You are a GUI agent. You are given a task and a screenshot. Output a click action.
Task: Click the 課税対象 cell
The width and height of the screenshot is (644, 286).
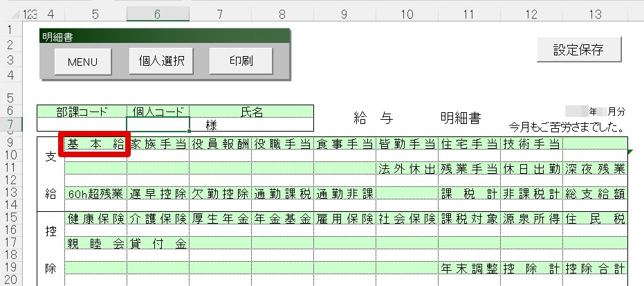pyautogui.click(x=469, y=219)
